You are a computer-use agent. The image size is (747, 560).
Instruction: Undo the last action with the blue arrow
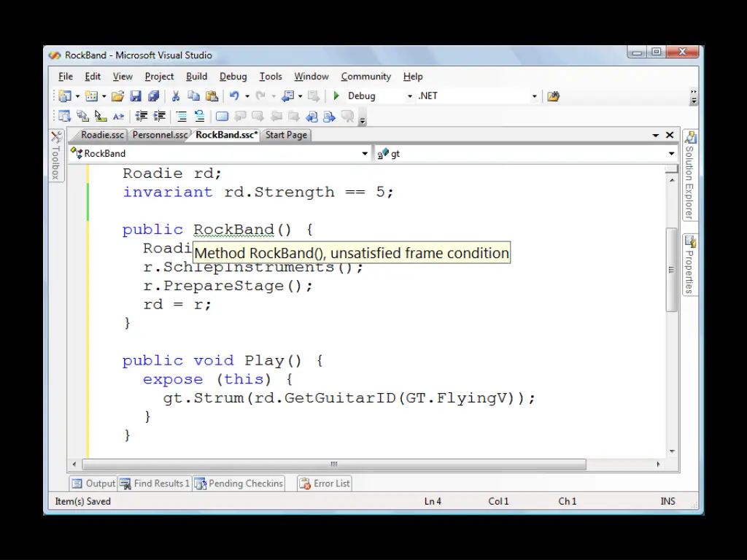click(234, 96)
